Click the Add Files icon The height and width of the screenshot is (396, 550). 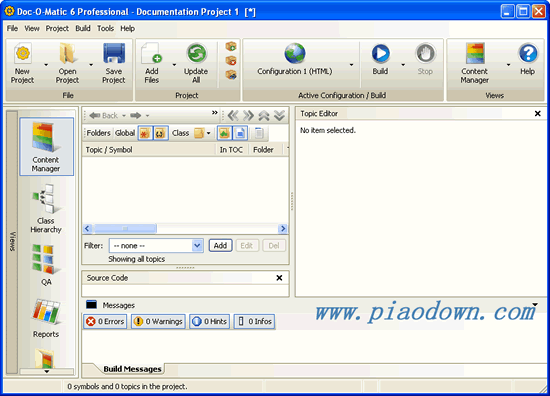pos(152,54)
